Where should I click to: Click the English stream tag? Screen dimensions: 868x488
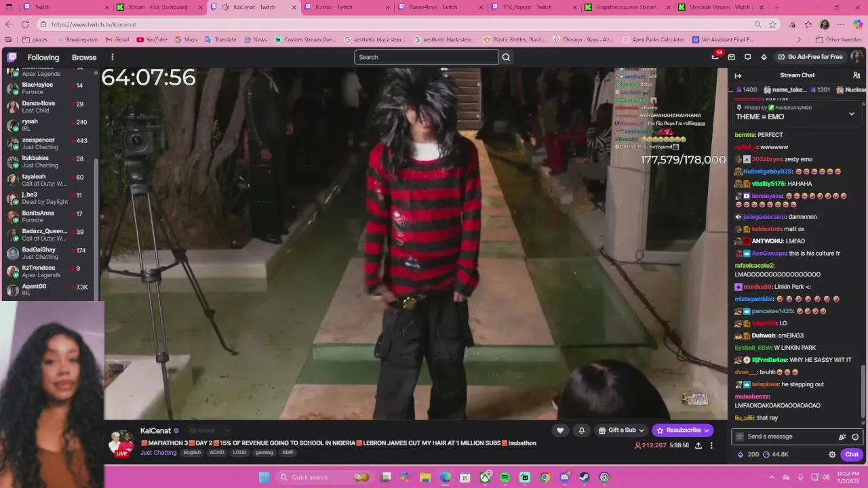[x=192, y=453]
